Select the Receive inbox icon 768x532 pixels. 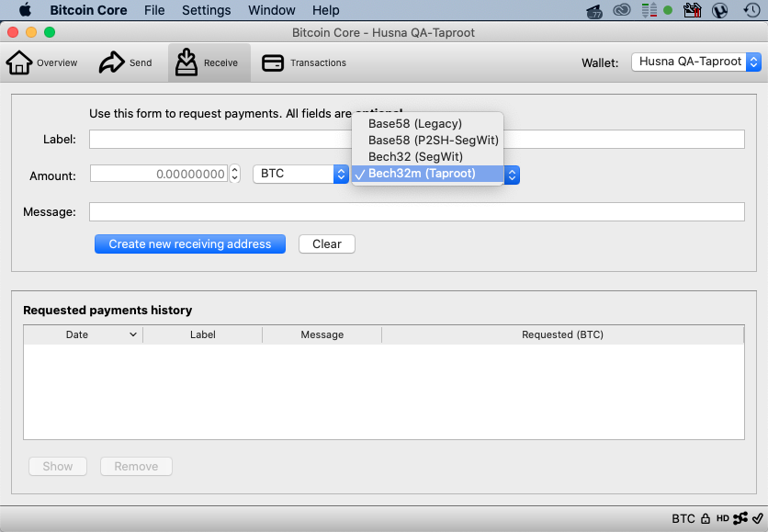click(x=186, y=62)
